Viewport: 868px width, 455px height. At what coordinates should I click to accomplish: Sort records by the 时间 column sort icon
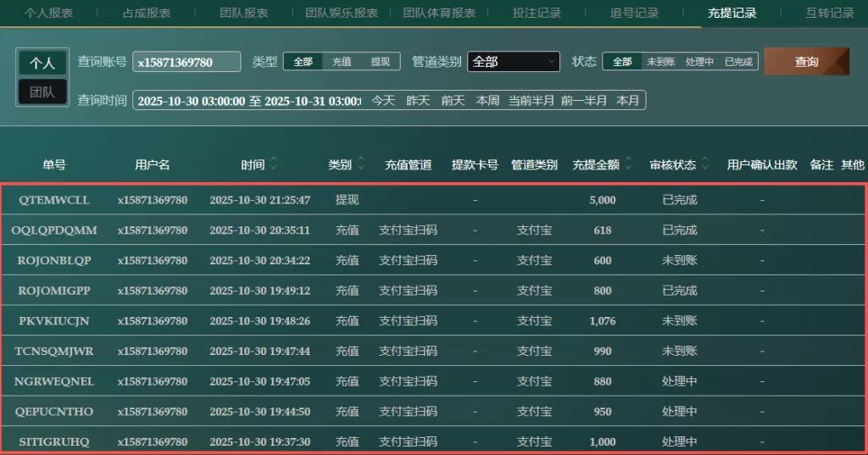[274, 164]
